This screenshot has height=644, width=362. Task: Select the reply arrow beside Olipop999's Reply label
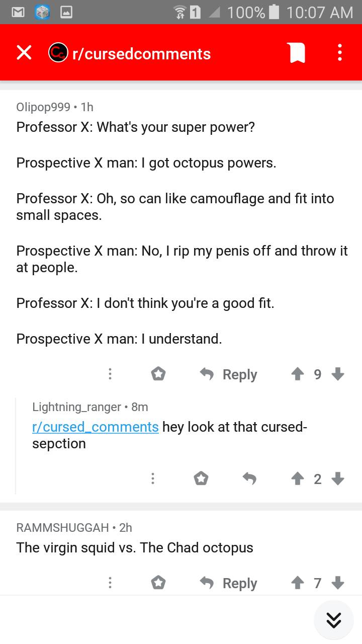click(x=207, y=374)
